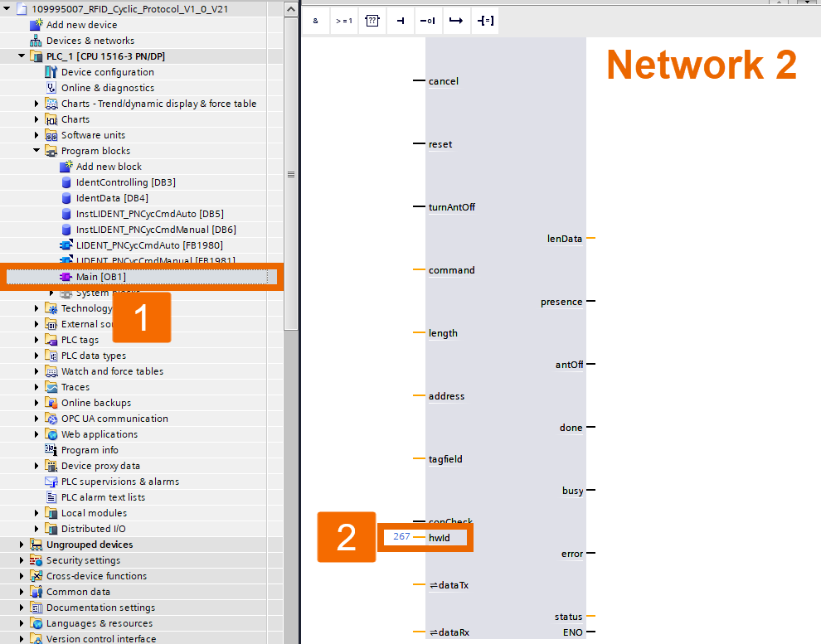Screen dimensions: 821x644
Task: Expand the Online backups node
Action: [x=36, y=403]
